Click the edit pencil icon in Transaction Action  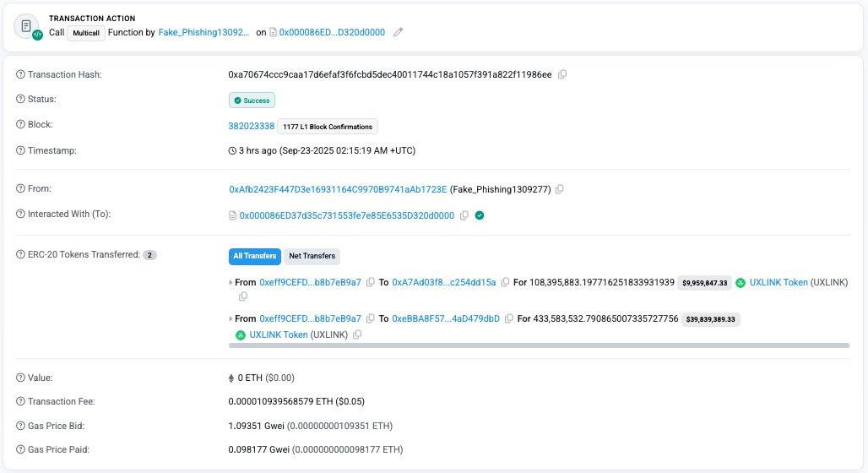[x=398, y=32]
